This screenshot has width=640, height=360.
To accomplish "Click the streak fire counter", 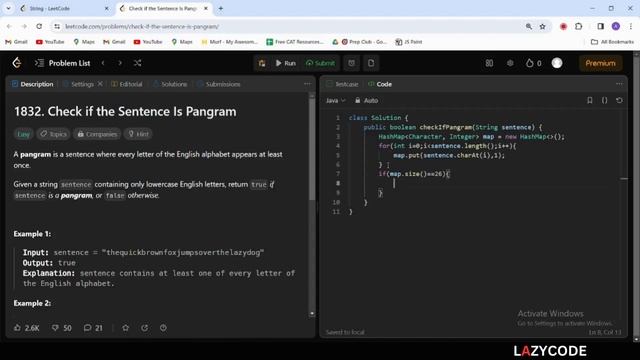I will tap(533, 63).
